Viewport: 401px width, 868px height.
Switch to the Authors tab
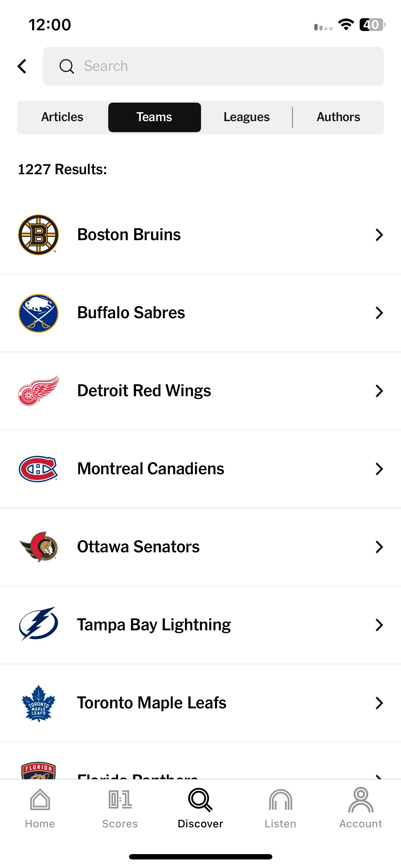(x=339, y=117)
